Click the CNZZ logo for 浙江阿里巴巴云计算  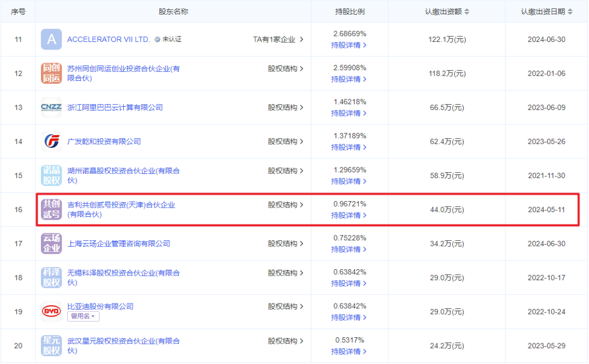(51, 107)
